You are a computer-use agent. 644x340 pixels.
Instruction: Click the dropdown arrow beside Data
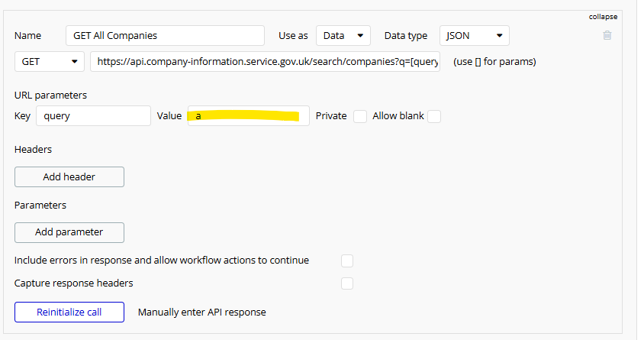pos(360,36)
